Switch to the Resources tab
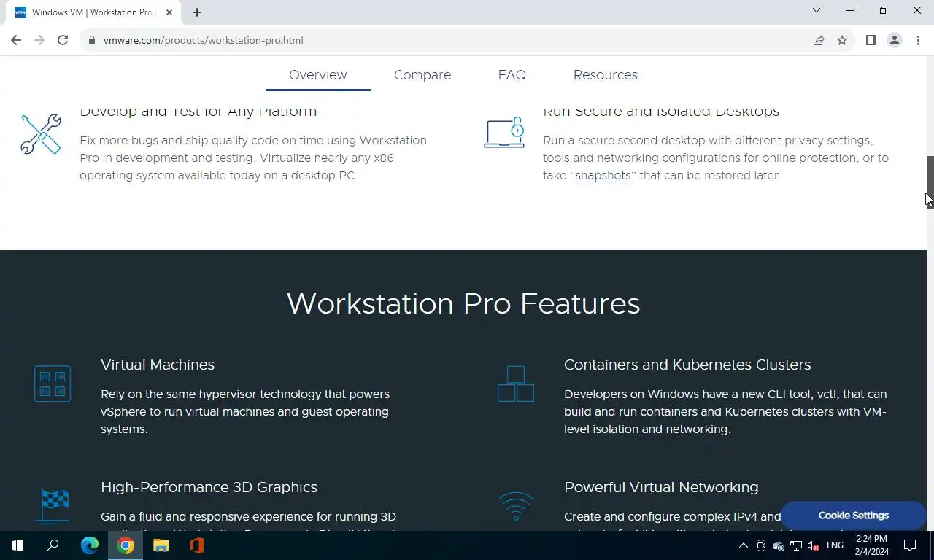 (x=606, y=75)
